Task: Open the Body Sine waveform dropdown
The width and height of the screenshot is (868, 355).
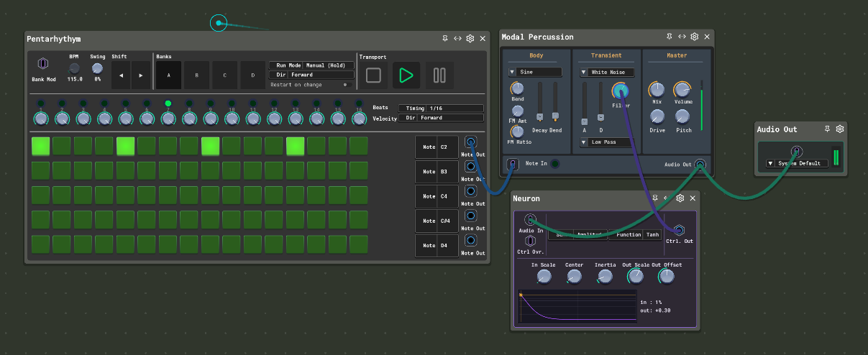Action: point(535,72)
